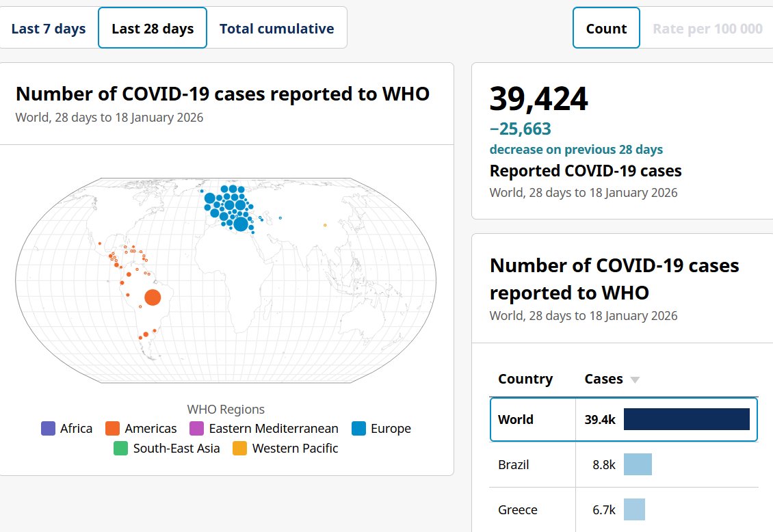
Task: Sort table by the Cases header
Action: pyautogui.click(x=603, y=379)
